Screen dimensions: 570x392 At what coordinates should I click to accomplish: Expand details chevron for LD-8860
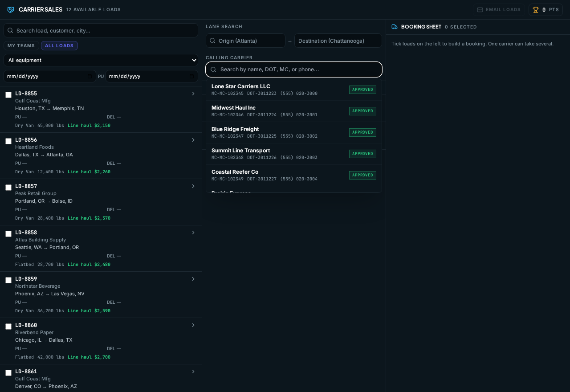point(193,325)
